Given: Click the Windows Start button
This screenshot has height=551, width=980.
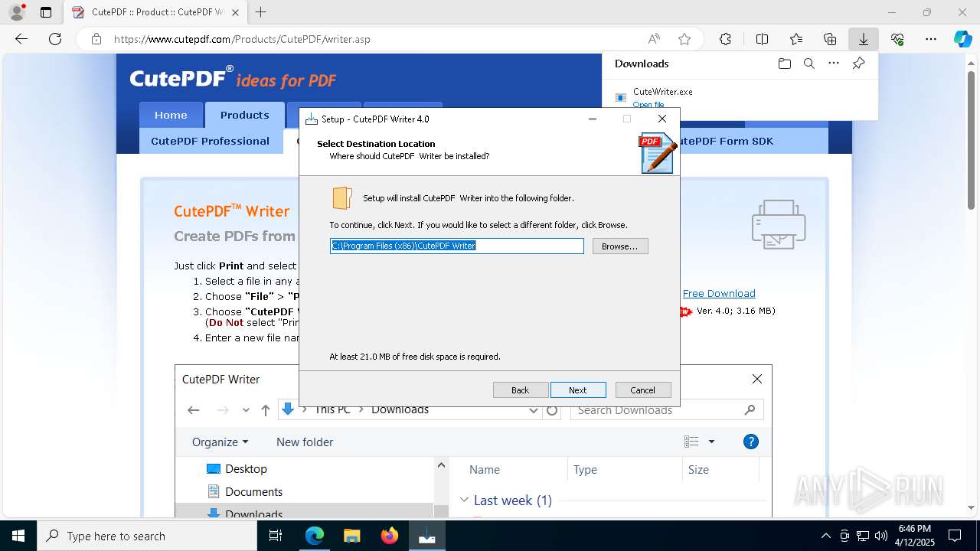Looking at the screenshot, I should [18, 536].
